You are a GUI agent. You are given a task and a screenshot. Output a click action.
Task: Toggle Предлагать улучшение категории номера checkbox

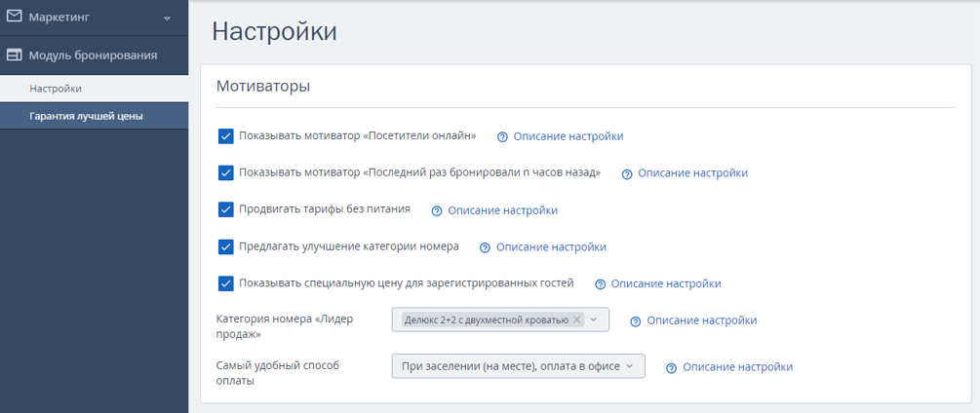[x=225, y=246]
